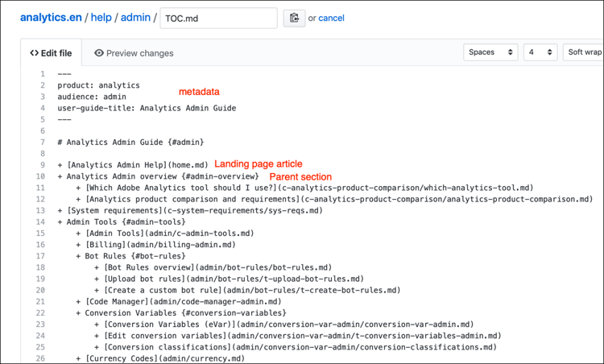Click line number 14 in the gutter
The height and width of the screenshot is (364, 604).
pos(40,222)
